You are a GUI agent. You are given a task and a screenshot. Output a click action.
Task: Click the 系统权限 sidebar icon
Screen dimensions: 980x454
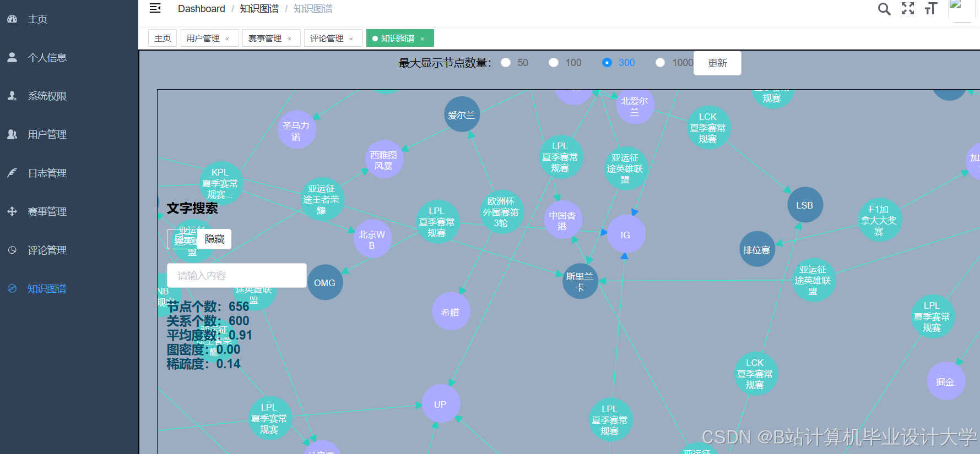[x=12, y=96]
